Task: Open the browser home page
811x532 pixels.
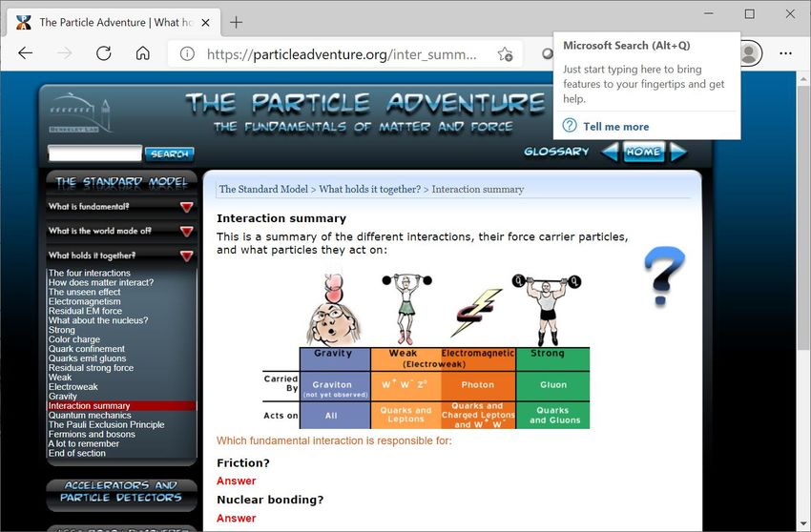Action: [143, 53]
